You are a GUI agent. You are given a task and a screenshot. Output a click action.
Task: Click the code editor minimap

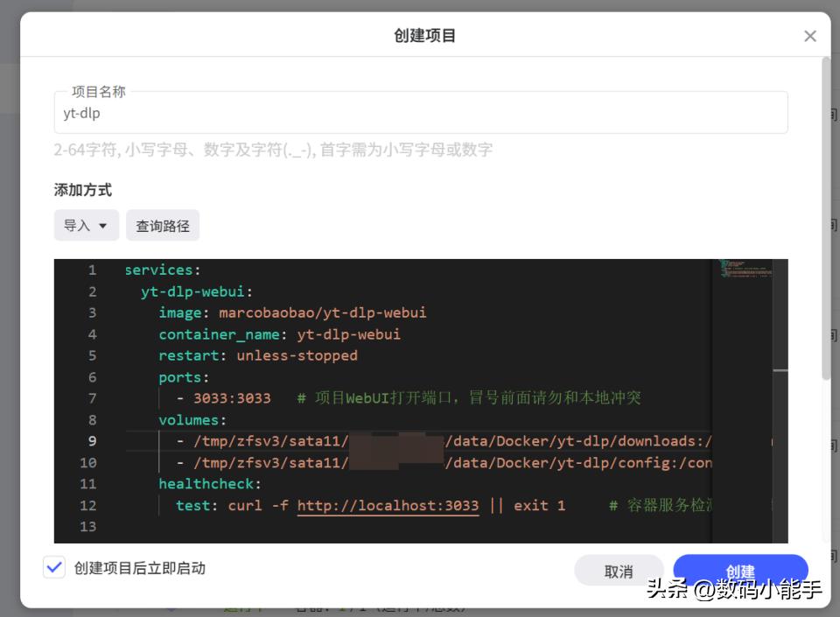point(745,269)
